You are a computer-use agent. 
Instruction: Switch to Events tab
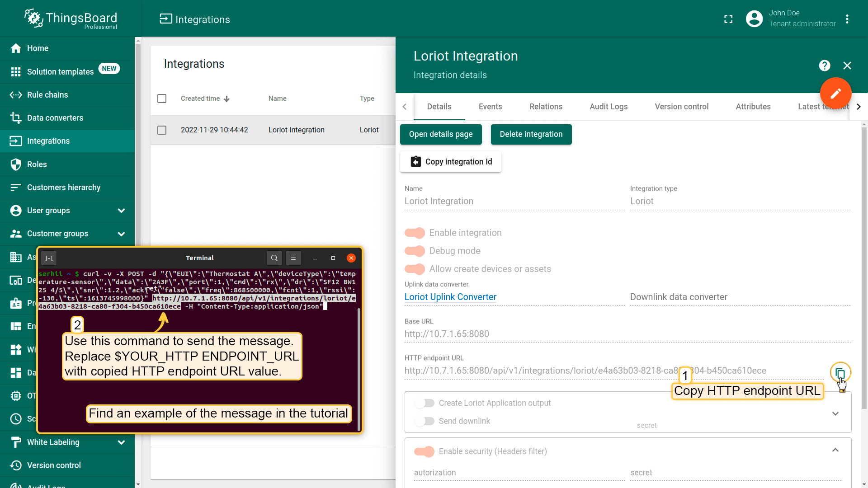point(490,107)
